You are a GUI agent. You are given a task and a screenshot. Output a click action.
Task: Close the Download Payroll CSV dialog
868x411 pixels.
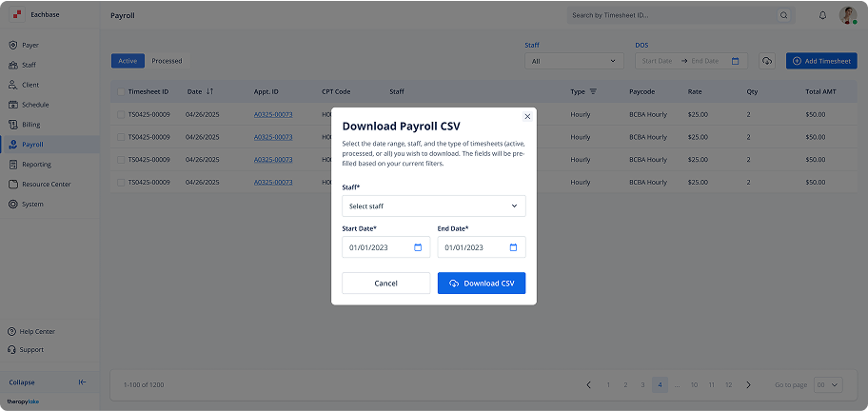pyautogui.click(x=527, y=116)
